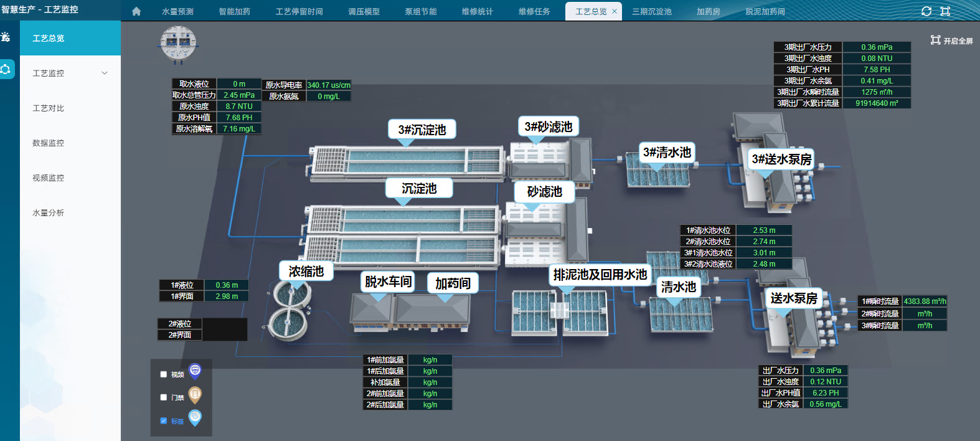Click the home icon in the tab bar

136,11
